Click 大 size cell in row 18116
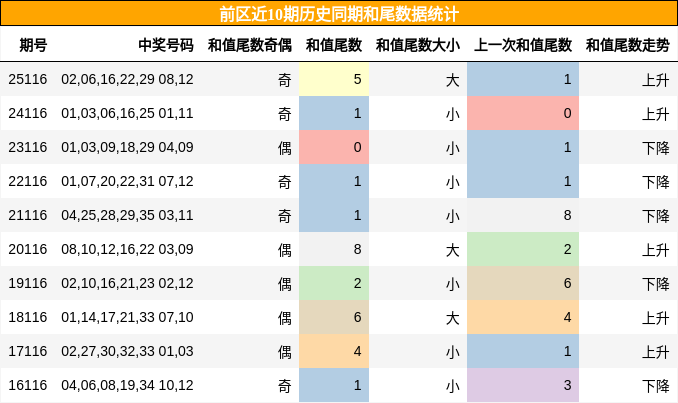 (452, 318)
